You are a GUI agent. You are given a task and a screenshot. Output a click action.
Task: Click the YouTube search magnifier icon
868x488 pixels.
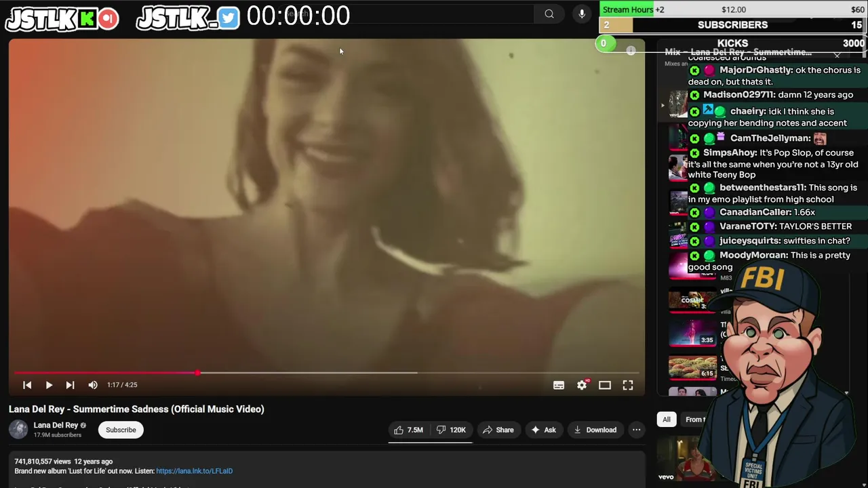click(549, 14)
